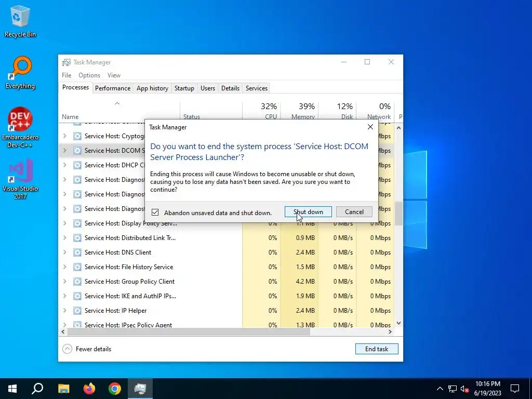
Task: Open the Options menu
Action: point(89,75)
